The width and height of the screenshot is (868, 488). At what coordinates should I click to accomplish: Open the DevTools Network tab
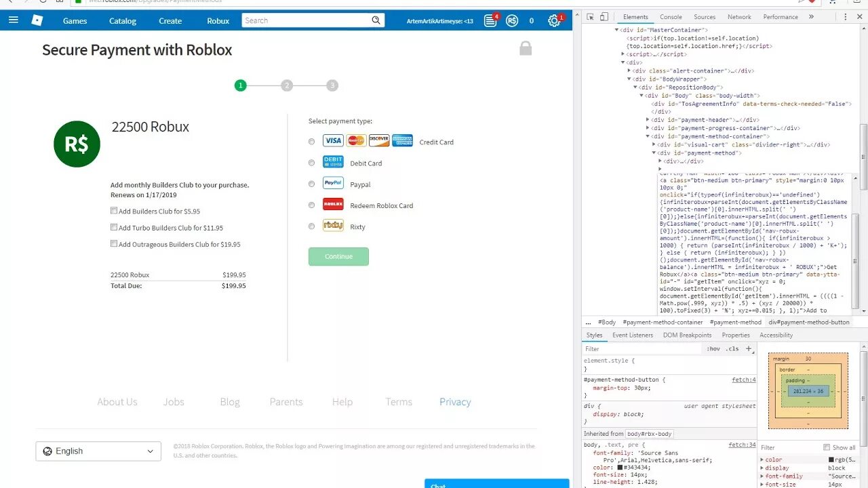[739, 17]
